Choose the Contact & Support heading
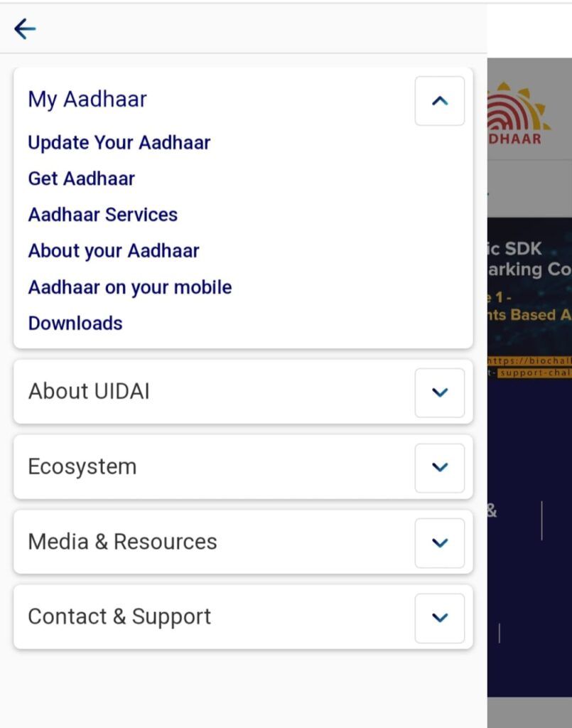The height and width of the screenshot is (728, 572). coord(119,617)
